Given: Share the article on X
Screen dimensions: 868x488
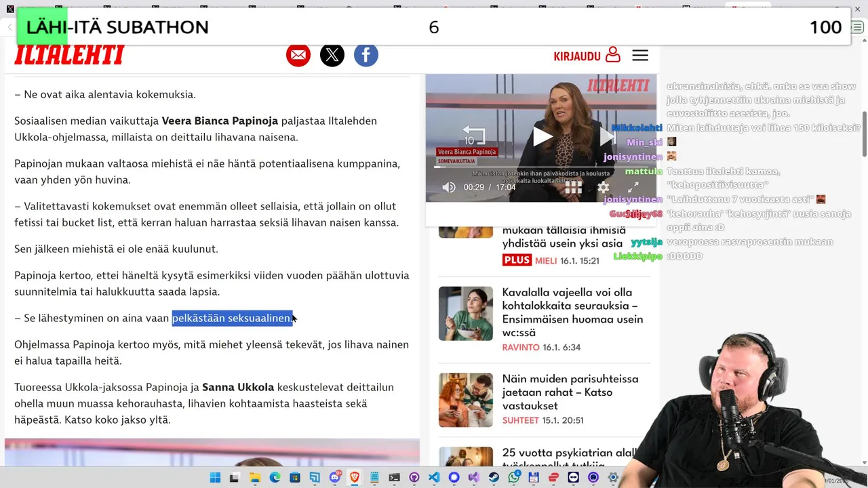Looking at the screenshot, I should pos(332,55).
